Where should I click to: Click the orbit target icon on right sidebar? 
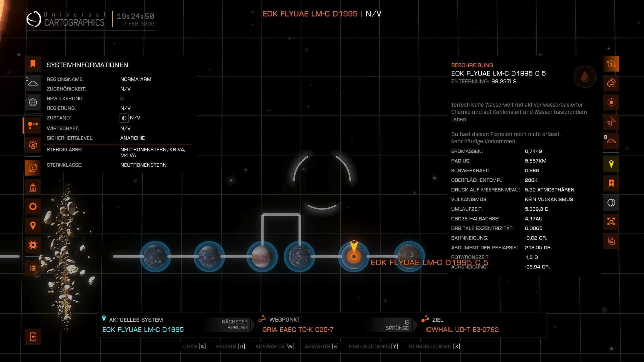pyautogui.click(x=611, y=102)
